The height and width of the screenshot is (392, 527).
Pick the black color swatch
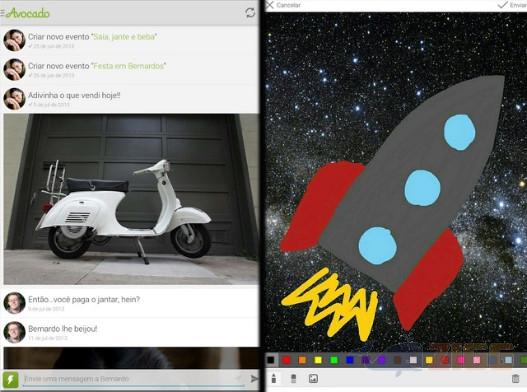(271, 360)
